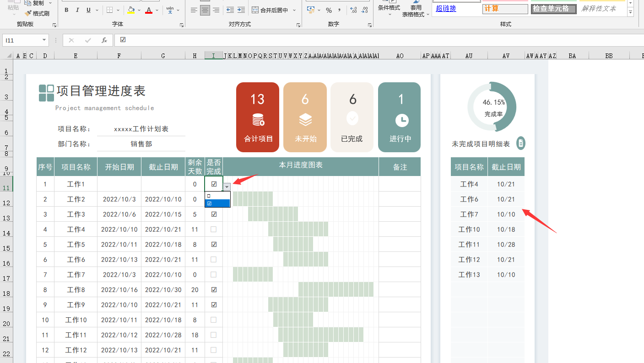Cancel the formula bar entry

[x=71, y=40]
